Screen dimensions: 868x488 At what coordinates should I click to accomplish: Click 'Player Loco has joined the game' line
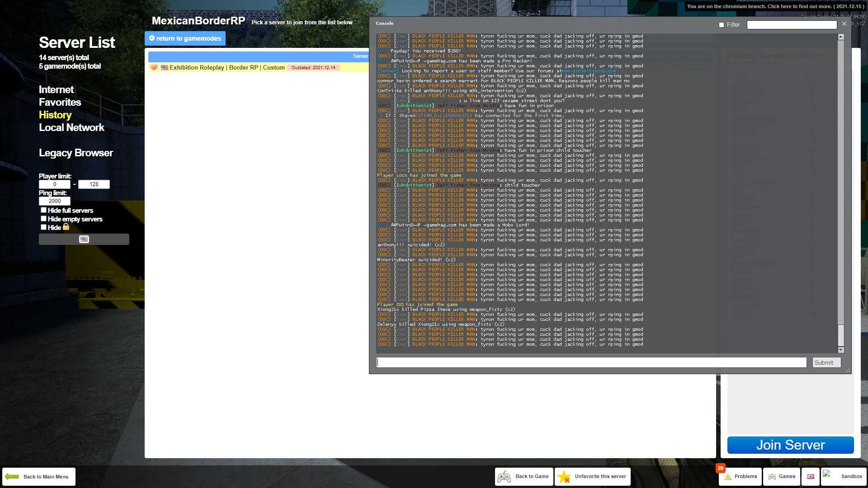pos(419,175)
